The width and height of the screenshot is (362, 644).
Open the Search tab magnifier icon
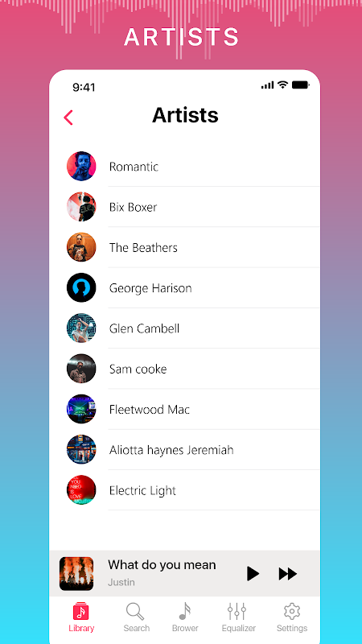point(135,612)
